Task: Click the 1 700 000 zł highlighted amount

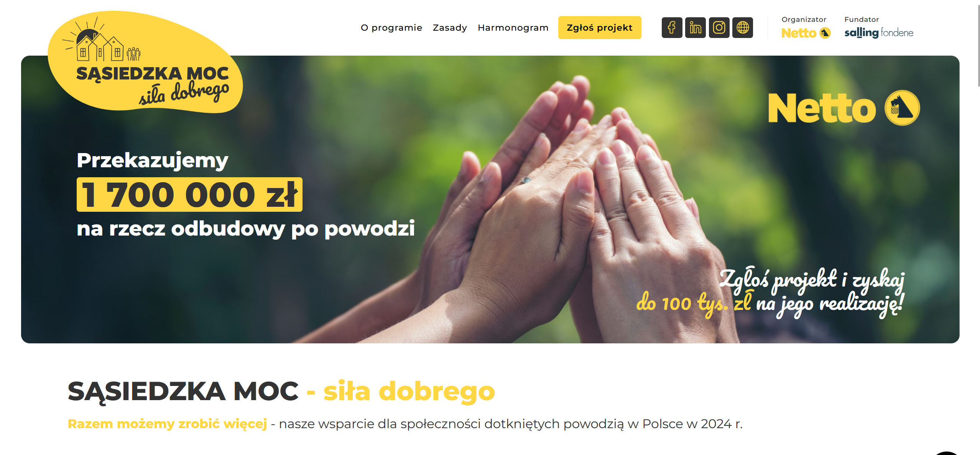Action: [189, 195]
